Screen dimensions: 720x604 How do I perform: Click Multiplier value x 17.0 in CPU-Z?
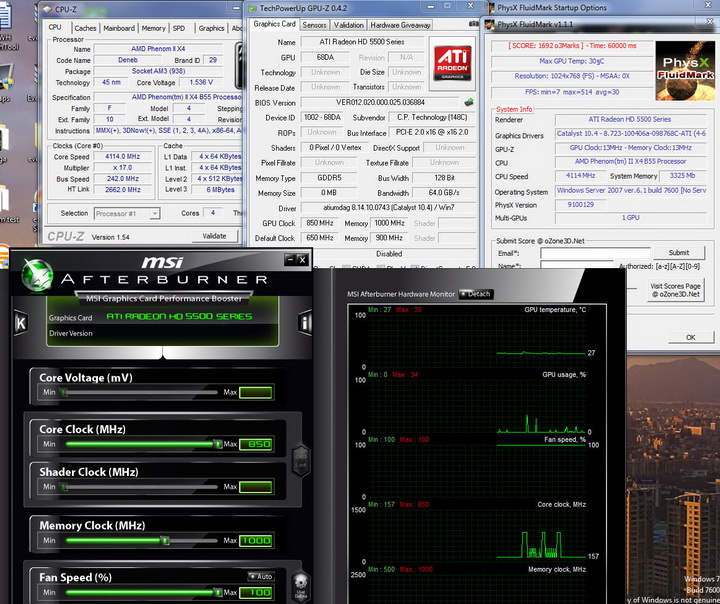click(123, 168)
